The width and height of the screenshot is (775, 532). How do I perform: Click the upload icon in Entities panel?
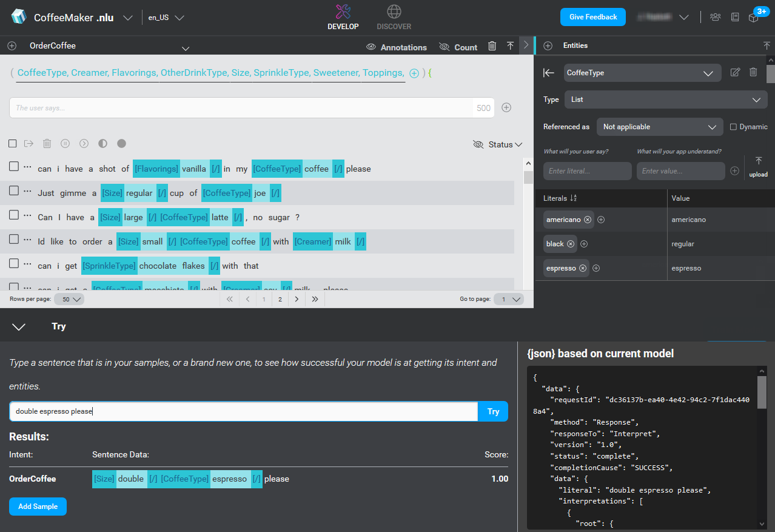[758, 166]
